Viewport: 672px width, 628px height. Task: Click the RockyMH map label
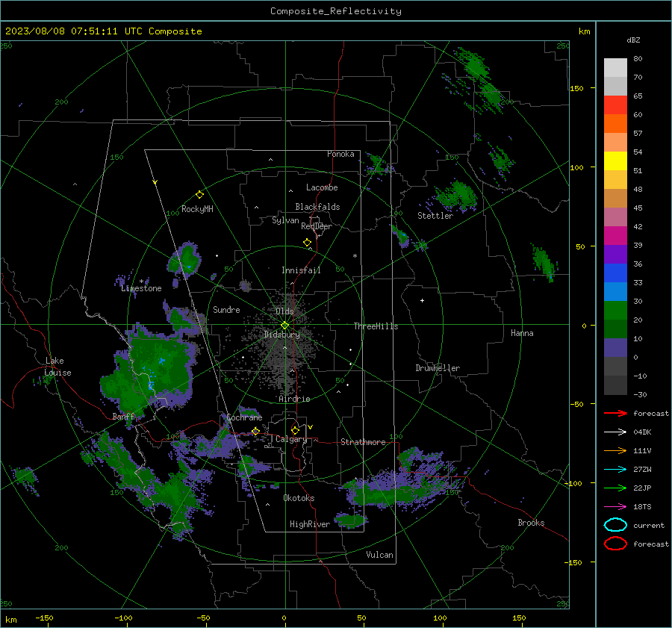click(x=197, y=209)
